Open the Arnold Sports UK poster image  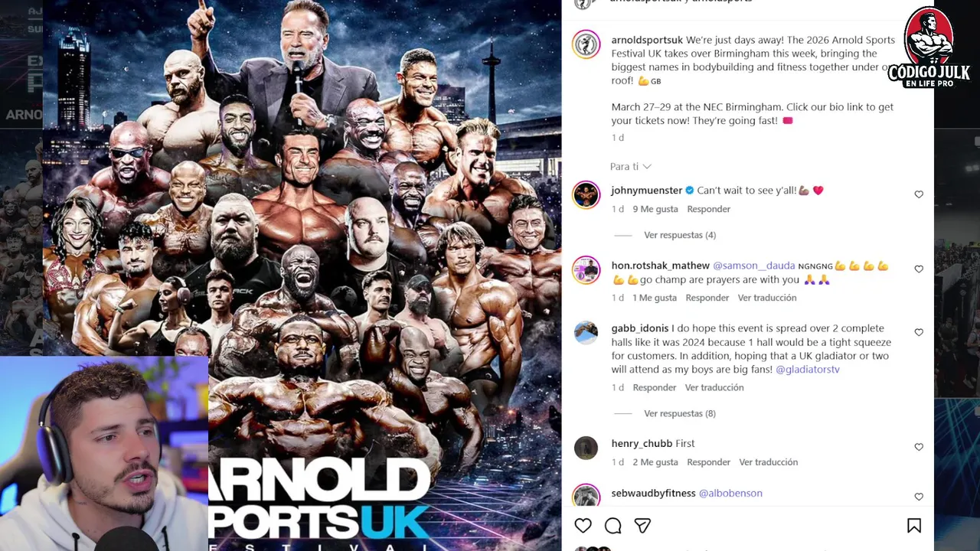[x=302, y=275]
